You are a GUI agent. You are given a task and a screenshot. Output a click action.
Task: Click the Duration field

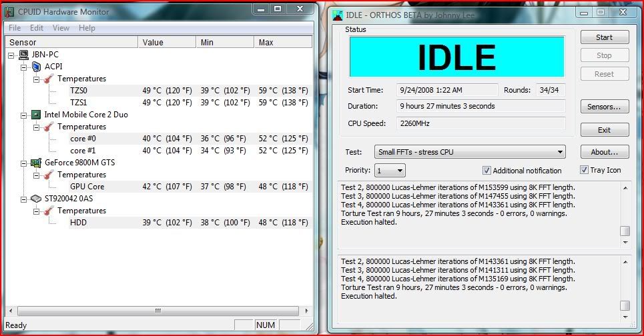[x=480, y=106]
